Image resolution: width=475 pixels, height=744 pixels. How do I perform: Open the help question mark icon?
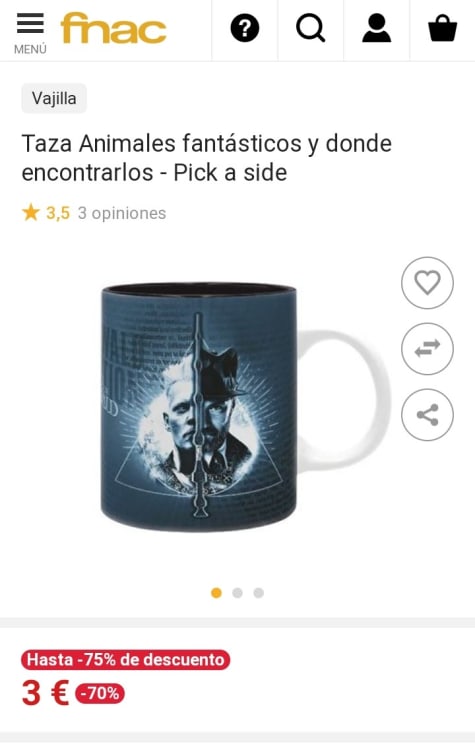click(245, 28)
